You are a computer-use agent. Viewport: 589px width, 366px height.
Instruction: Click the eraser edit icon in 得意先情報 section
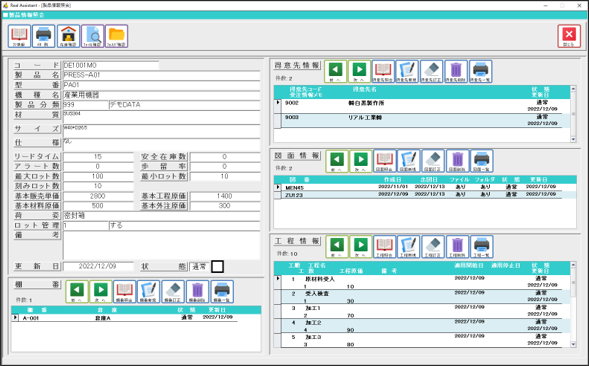(432, 71)
